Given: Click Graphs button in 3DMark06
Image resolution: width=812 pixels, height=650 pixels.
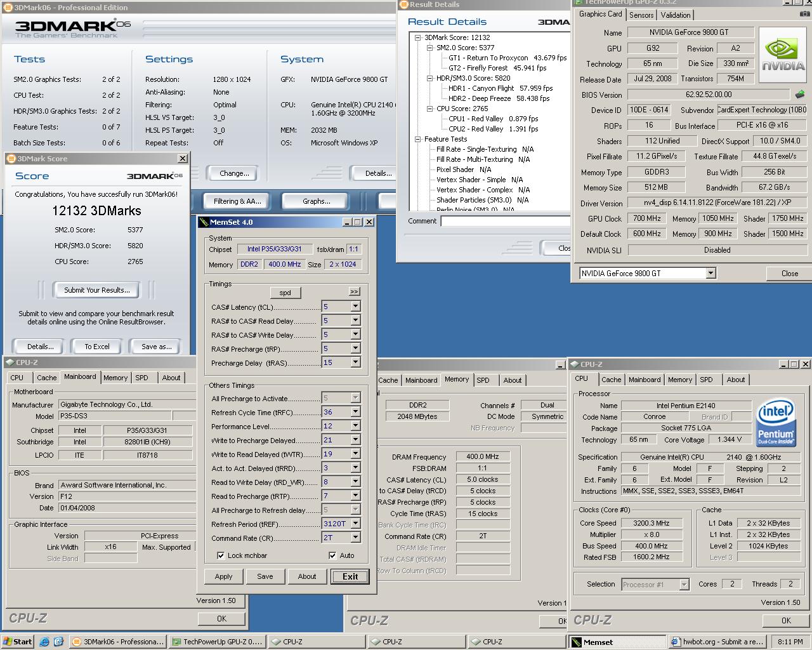Looking at the screenshot, I should coord(316,201).
